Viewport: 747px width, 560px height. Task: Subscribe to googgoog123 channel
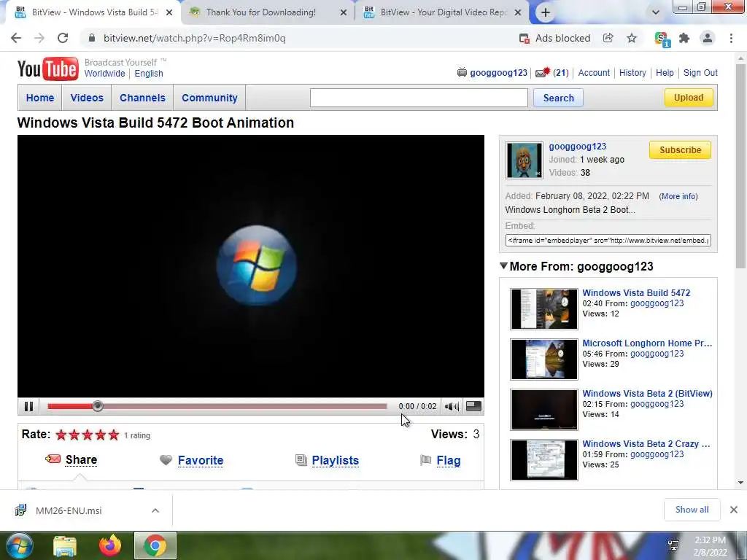click(x=680, y=150)
